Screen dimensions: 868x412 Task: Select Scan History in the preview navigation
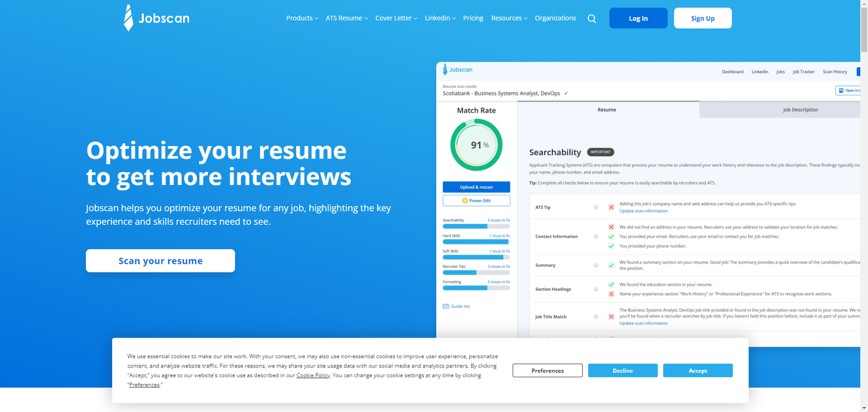tap(835, 72)
